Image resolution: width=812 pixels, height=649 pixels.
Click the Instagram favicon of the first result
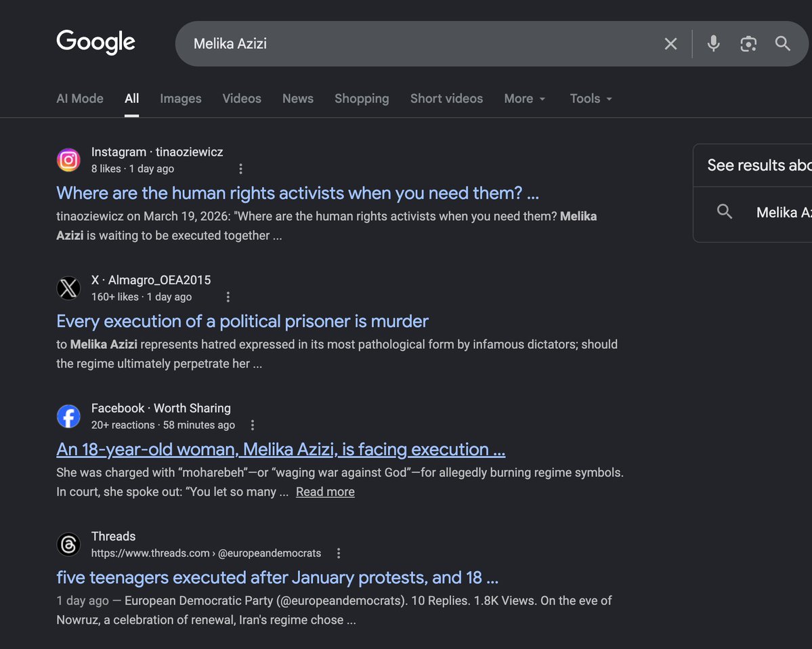click(x=68, y=160)
